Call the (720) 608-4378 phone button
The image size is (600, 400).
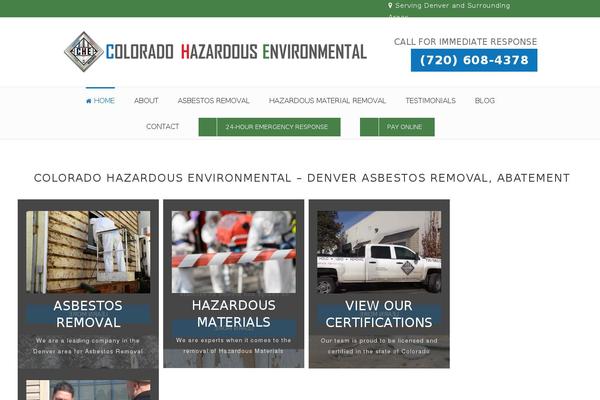(x=474, y=60)
